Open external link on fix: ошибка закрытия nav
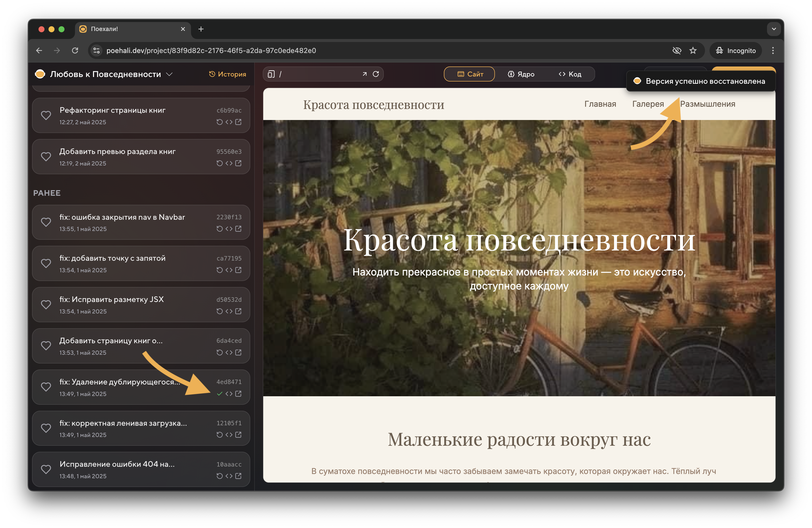812x528 pixels. tap(238, 229)
